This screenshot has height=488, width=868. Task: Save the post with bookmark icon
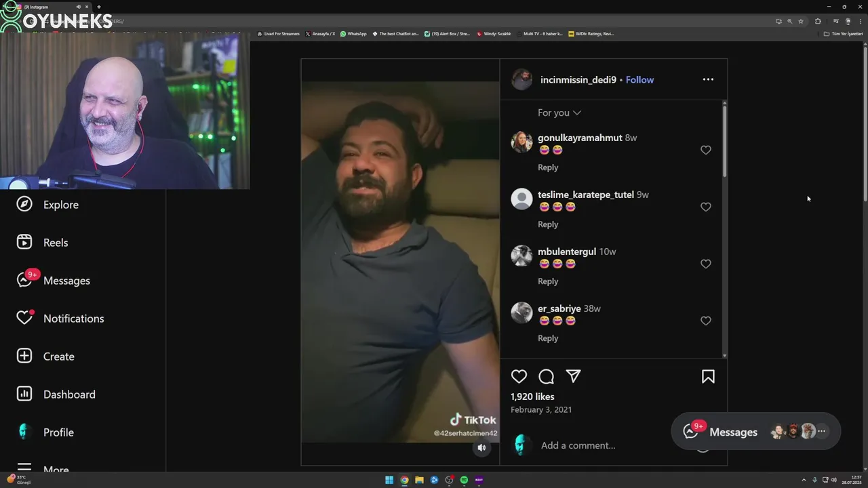(x=708, y=377)
